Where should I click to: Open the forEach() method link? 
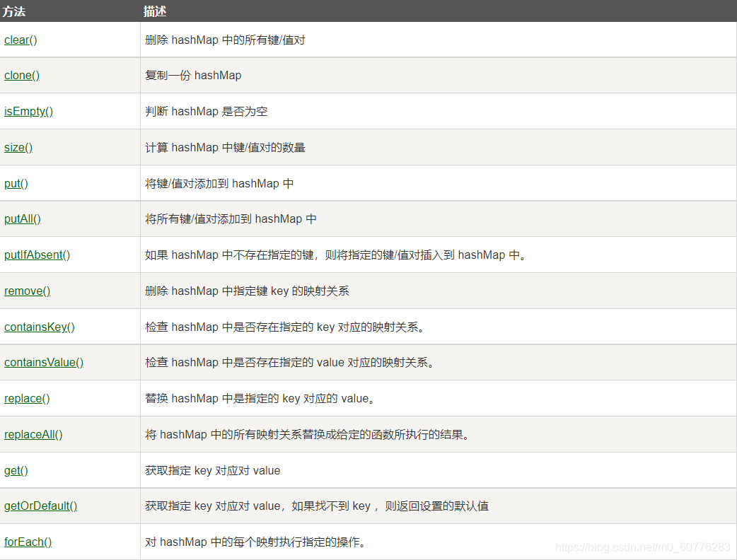tap(28, 542)
